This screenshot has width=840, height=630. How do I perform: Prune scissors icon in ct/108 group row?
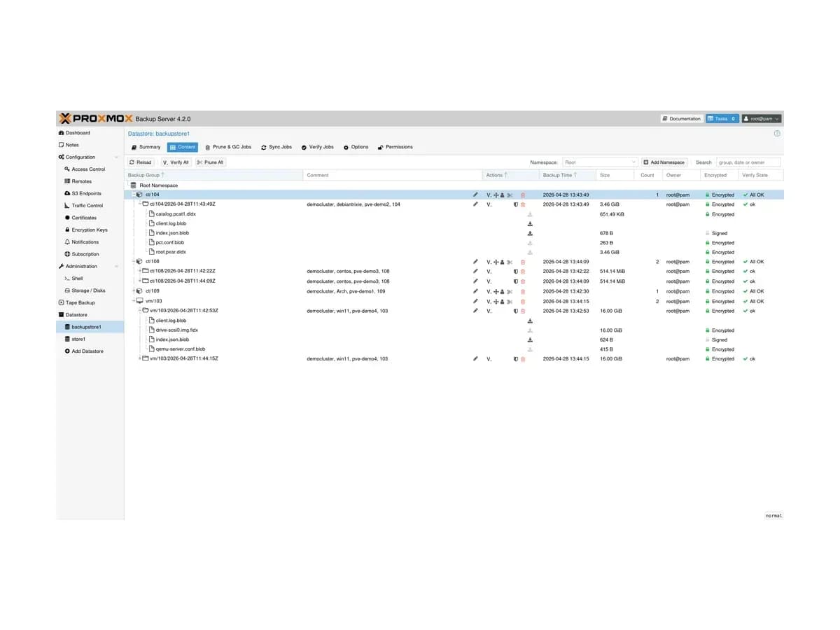(510, 262)
